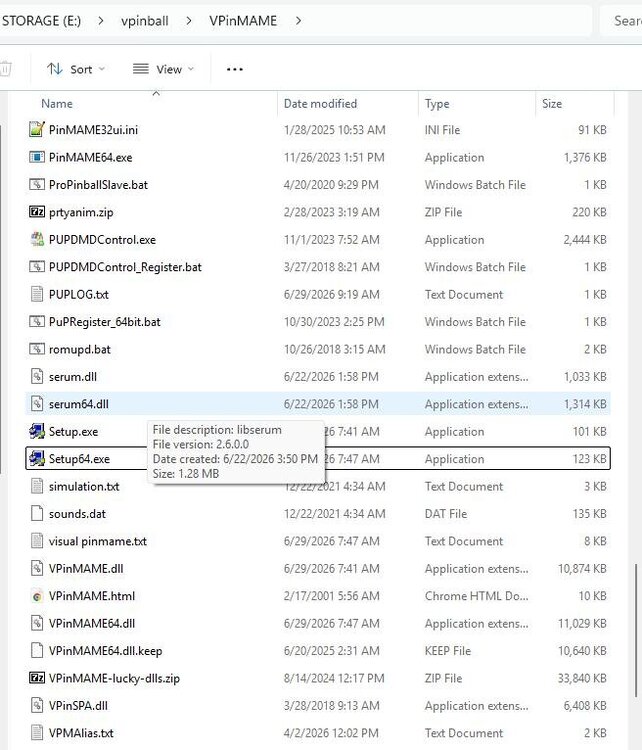Click the prtyanim.zip 7z archive icon

[x=37, y=212]
